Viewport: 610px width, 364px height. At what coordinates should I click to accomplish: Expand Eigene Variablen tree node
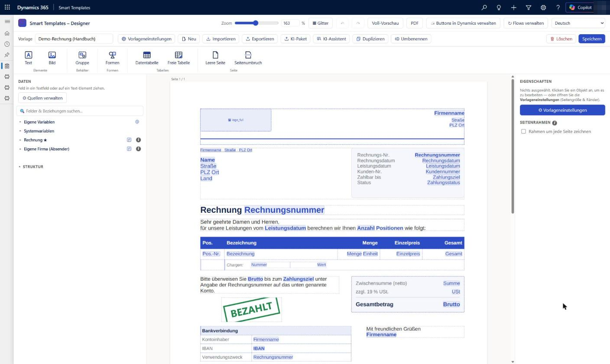pos(20,122)
